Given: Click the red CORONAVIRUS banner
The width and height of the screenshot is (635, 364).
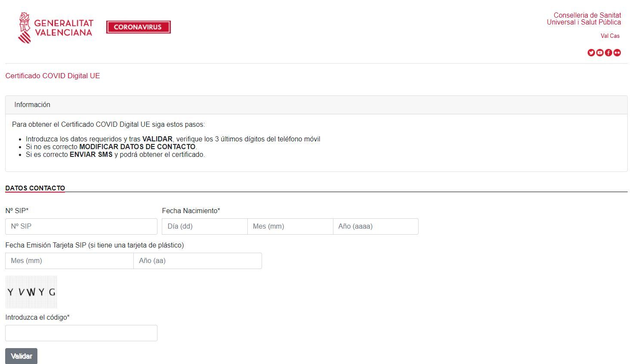Looking at the screenshot, I should pos(139,27).
